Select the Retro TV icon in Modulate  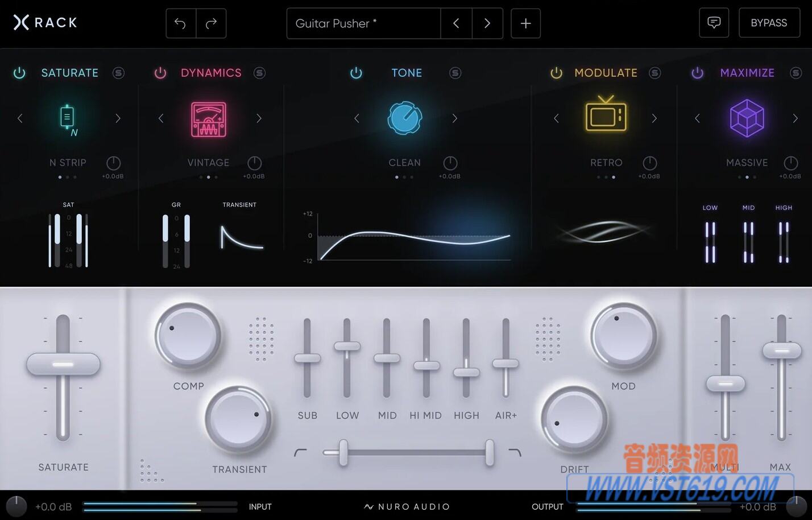coord(604,115)
